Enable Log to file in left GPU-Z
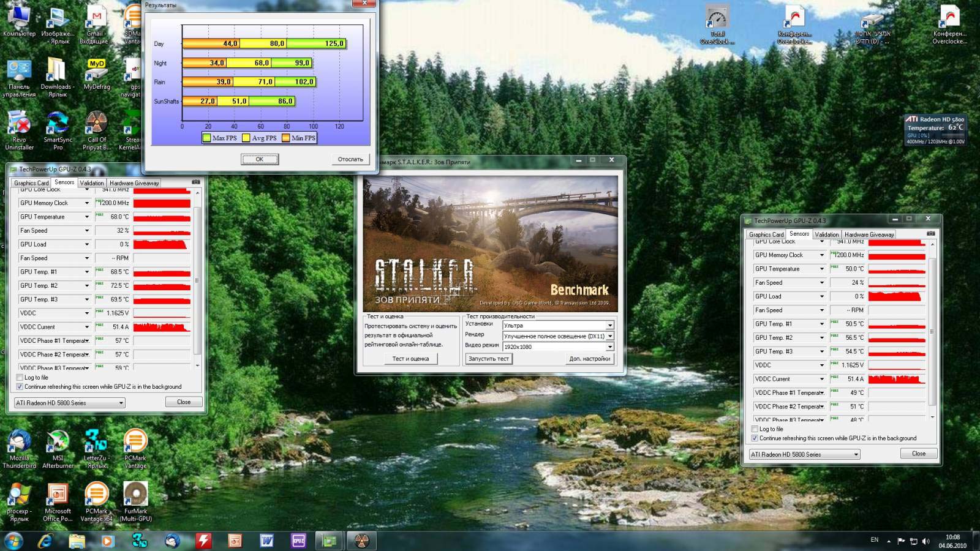The image size is (980, 551). 20,378
